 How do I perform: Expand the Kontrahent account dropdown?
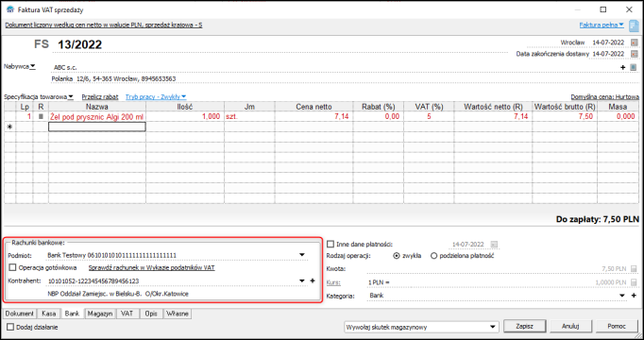pyautogui.click(x=302, y=280)
